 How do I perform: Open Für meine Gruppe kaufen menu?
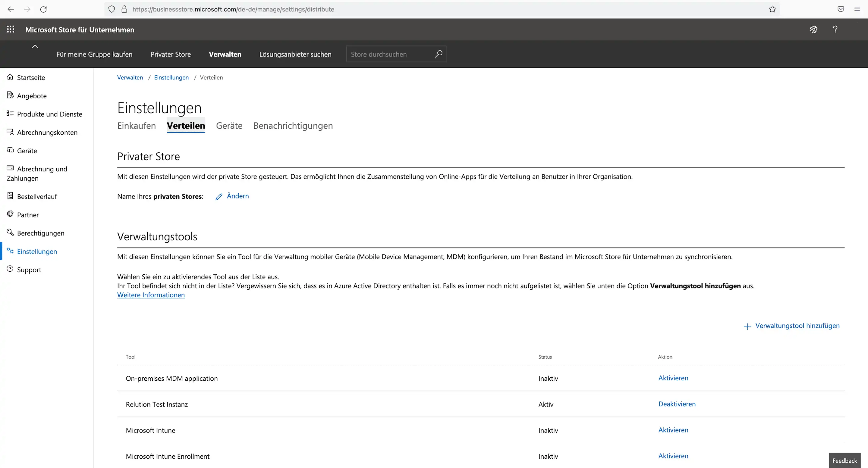pos(94,54)
